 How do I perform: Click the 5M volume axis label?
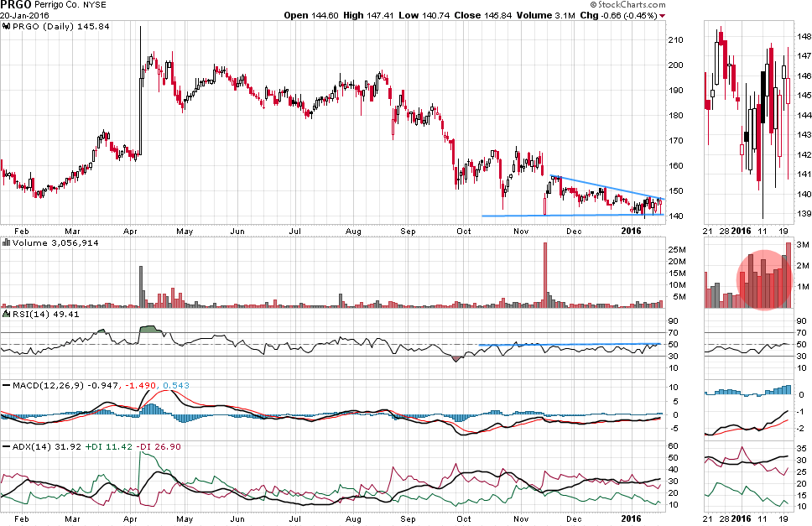679,297
